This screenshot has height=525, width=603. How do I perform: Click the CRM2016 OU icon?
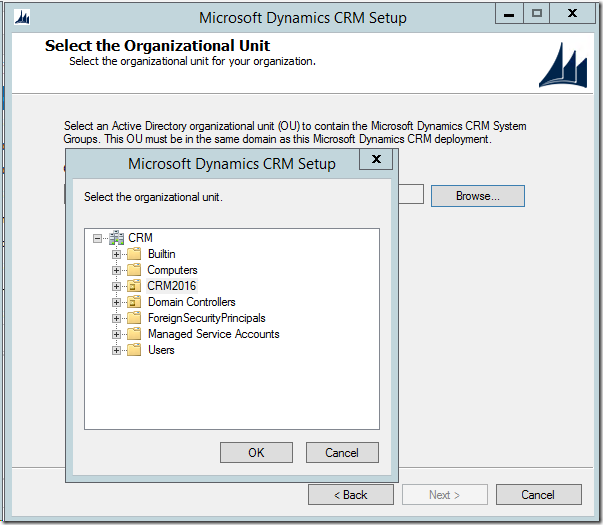tap(134, 286)
